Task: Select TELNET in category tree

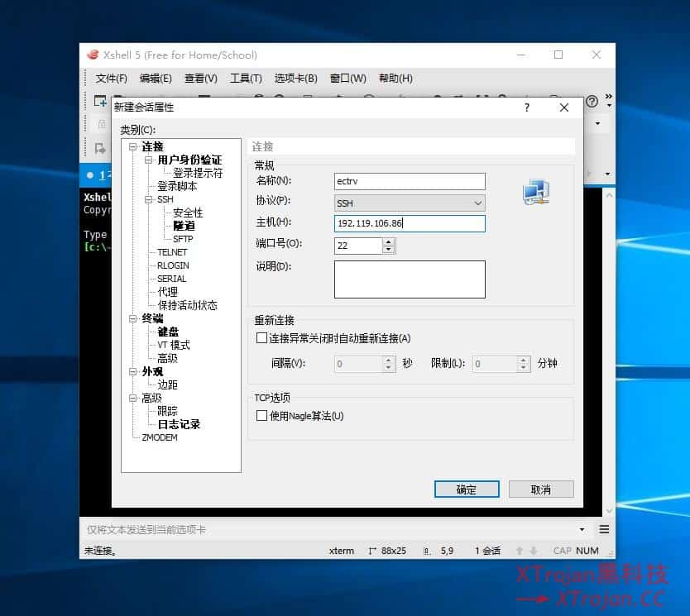Action: 172,252
